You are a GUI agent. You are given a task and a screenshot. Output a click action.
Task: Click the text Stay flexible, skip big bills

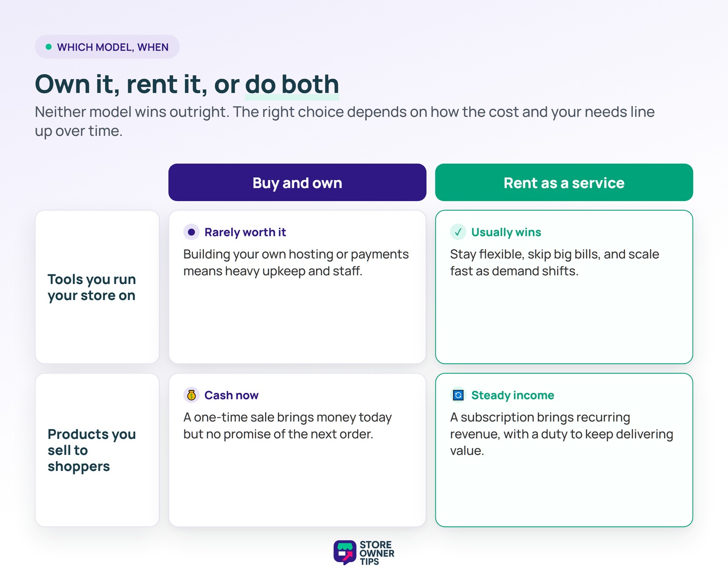click(x=555, y=263)
